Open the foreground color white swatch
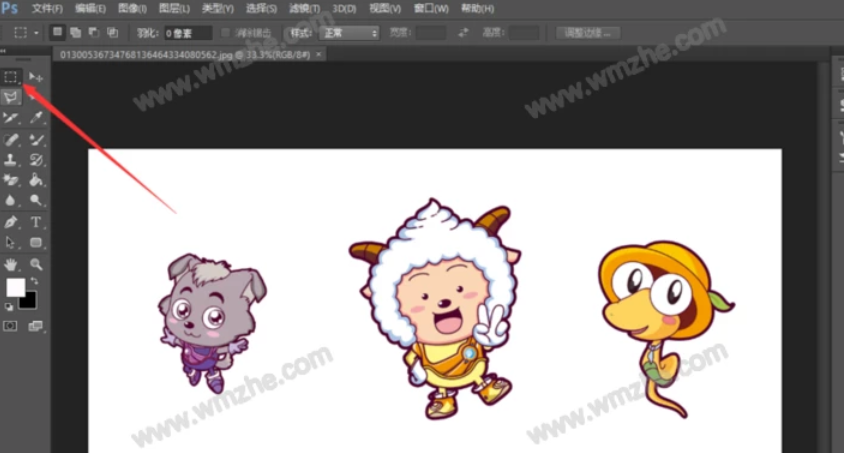This screenshot has height=453, width=844. (15, 287)
